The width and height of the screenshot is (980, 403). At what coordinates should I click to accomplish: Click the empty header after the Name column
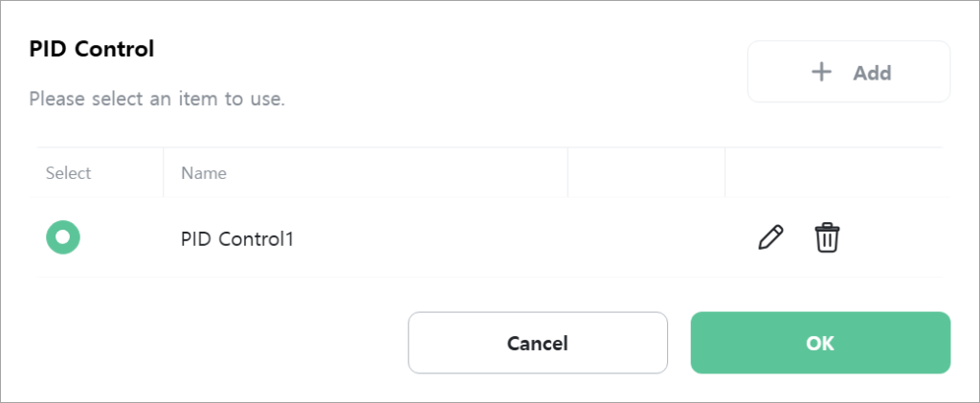point(646,173)
